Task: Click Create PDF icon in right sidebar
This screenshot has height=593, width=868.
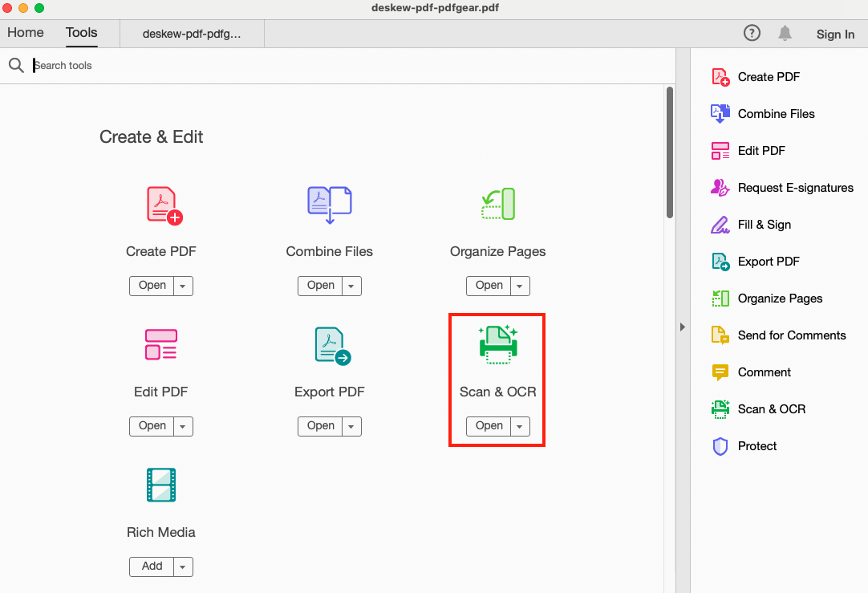Action: [x=720, y=77]
